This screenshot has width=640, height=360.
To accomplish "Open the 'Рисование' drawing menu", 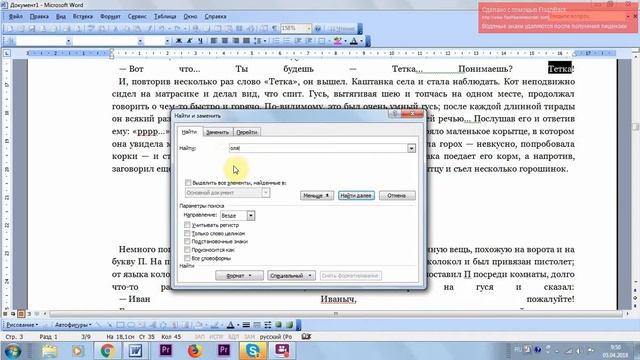I will pos(22,325).
